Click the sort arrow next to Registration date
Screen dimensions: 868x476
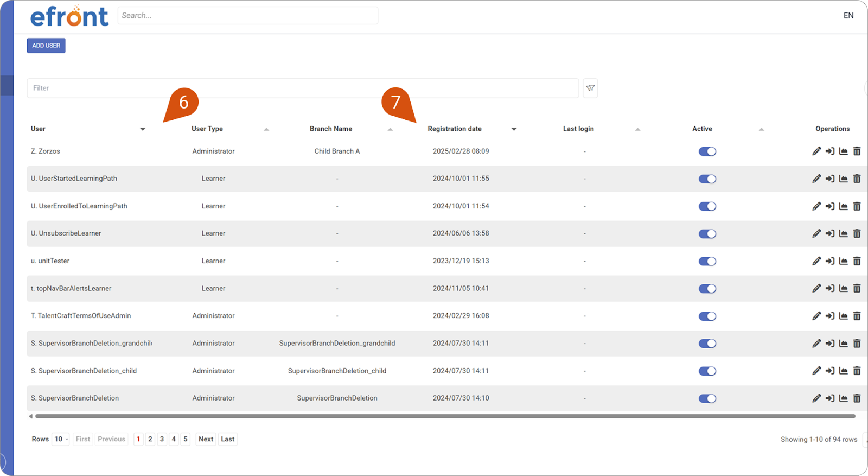coord(514,129)
